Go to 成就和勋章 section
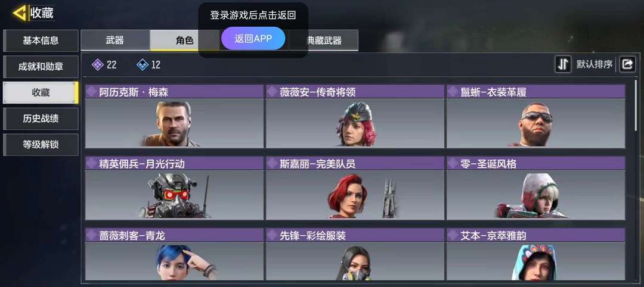This screenshot has height=287, width=644. (x=41, y=67)
